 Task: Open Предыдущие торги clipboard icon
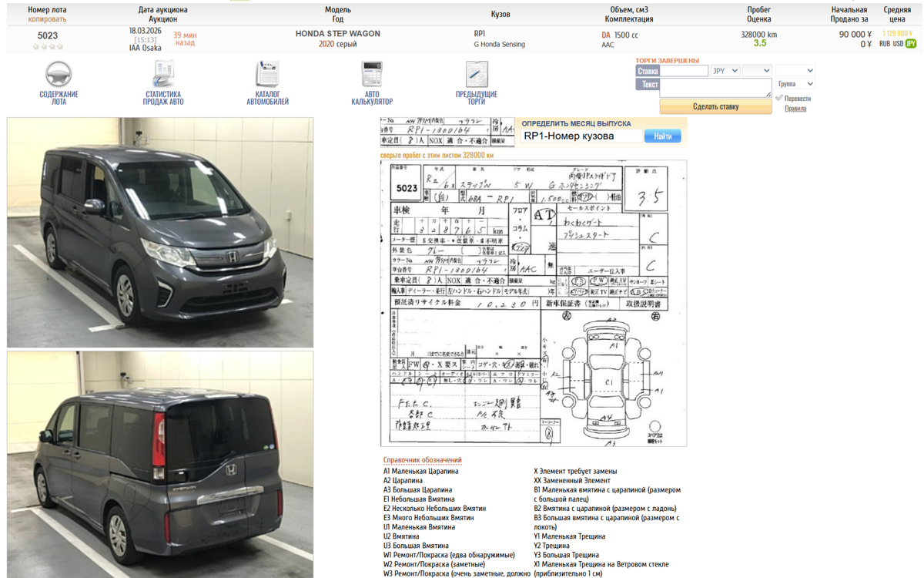pyautogui.click(x=477, y=74)
